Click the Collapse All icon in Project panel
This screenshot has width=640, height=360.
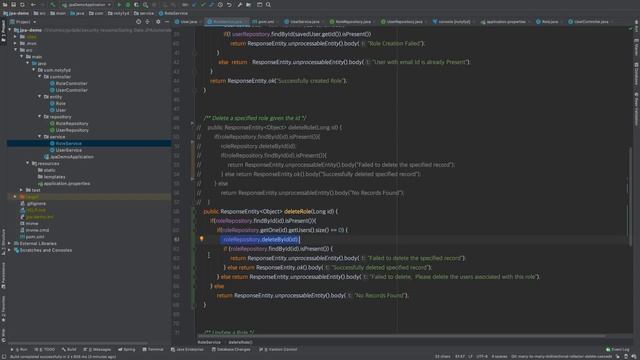tap(148, 22)
